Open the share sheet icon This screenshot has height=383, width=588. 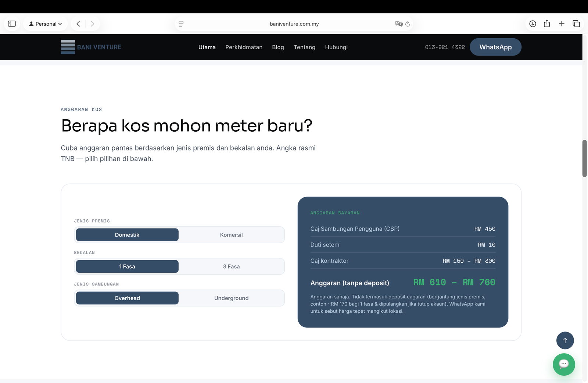[x=547, y=24]
